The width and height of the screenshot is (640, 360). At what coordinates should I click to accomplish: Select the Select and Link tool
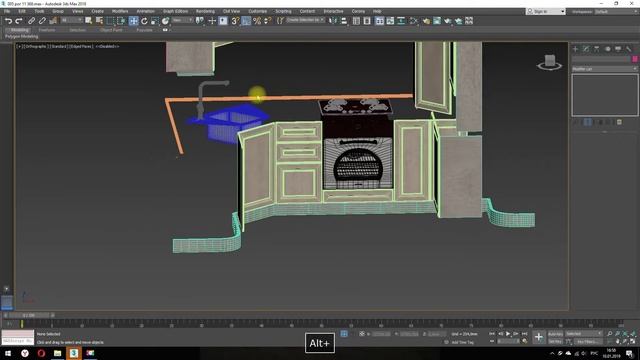click(31, 21)
